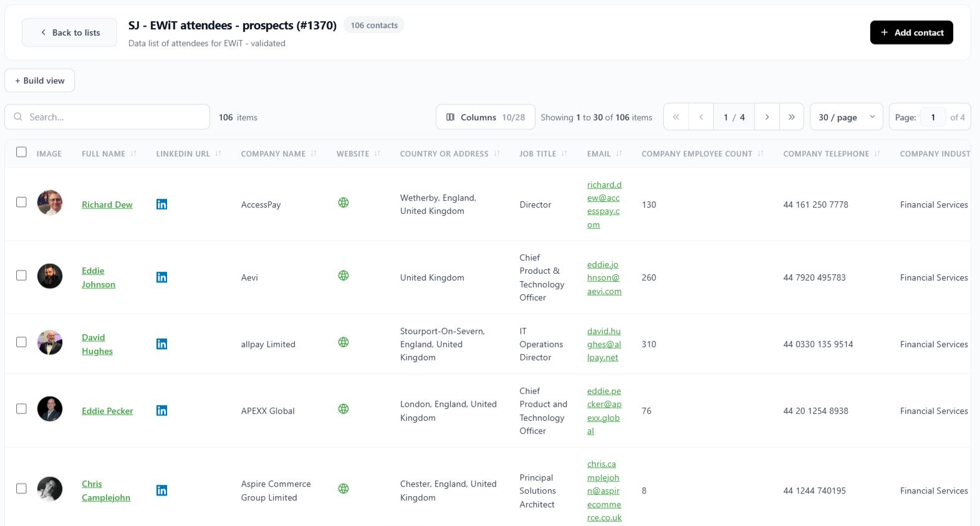This screenshot has width=980, height=526.
Task: Click AccessPay company name cell
Action: coord(261,204)
